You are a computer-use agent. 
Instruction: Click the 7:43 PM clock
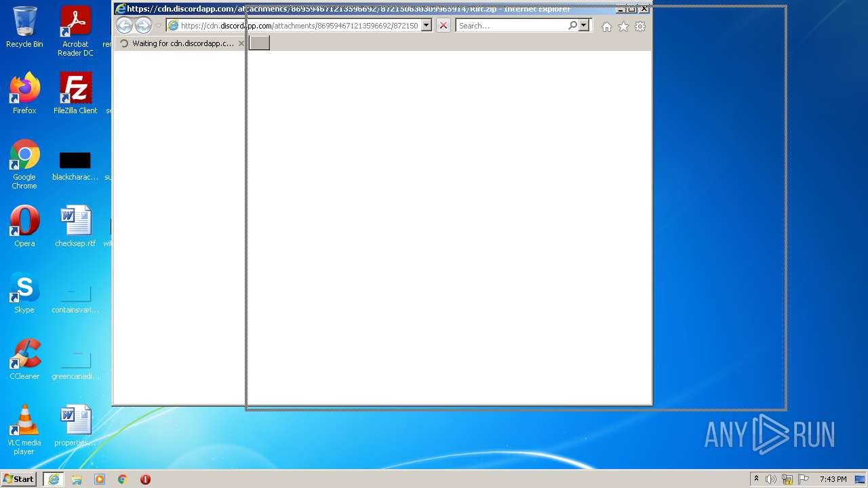point(833,479)
